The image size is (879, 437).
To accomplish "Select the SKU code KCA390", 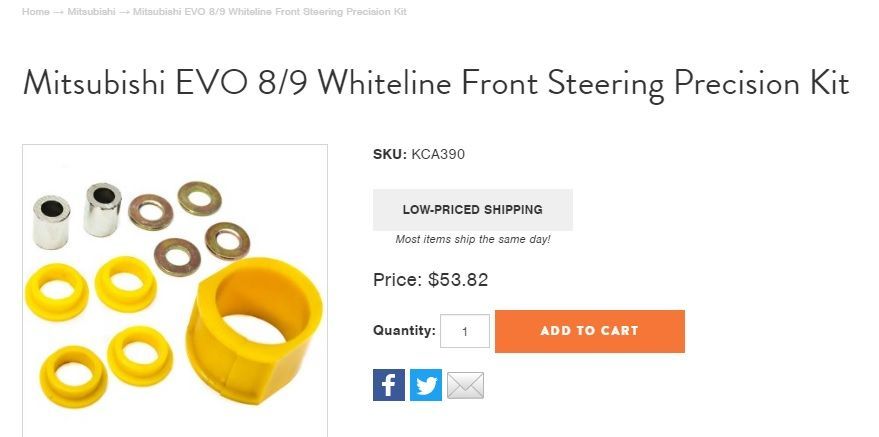I will [x=438, y=154].
